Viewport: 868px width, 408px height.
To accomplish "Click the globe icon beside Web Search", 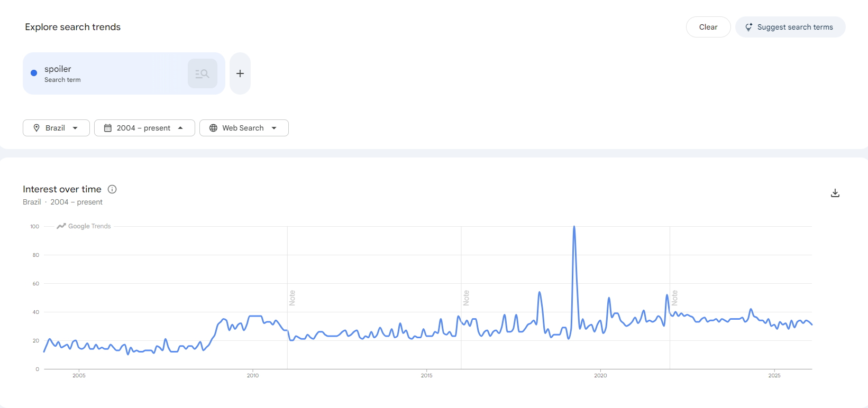I will coord(213,128).
